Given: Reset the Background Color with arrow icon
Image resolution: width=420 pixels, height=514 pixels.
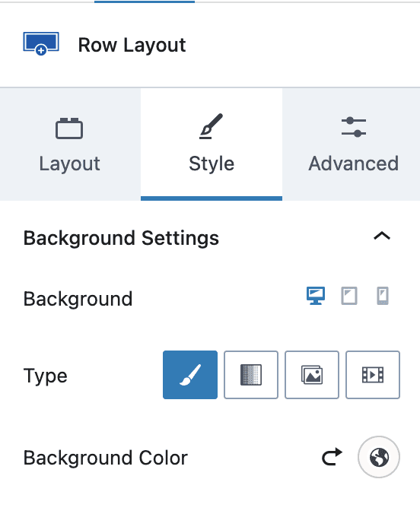Looking at the screenshot, I should (332, 457).
